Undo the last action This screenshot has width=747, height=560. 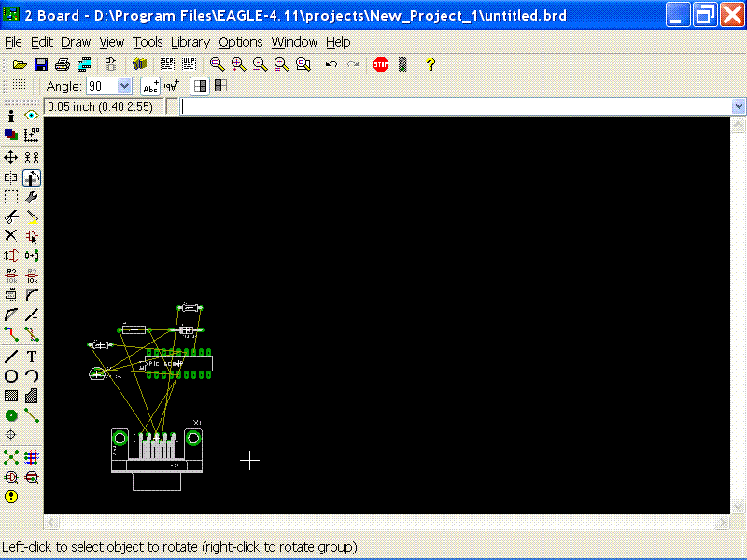(x=331, y=64)
